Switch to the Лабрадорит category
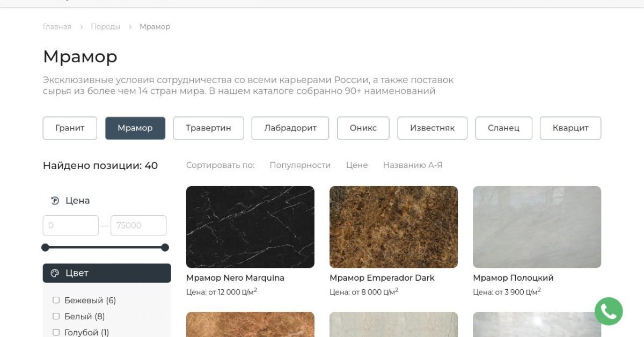 click(290, 128)
